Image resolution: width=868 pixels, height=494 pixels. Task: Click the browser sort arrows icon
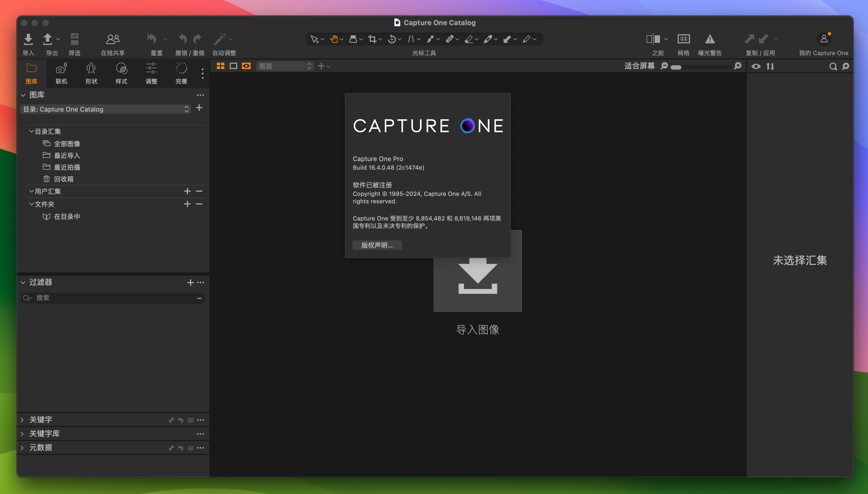point(770,66)
